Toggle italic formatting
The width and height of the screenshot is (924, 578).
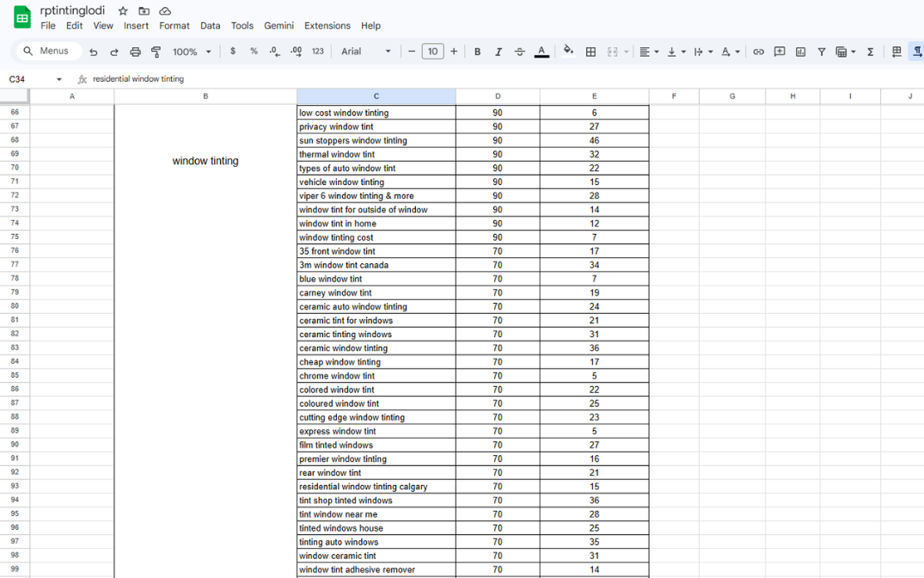coord(499,52)
